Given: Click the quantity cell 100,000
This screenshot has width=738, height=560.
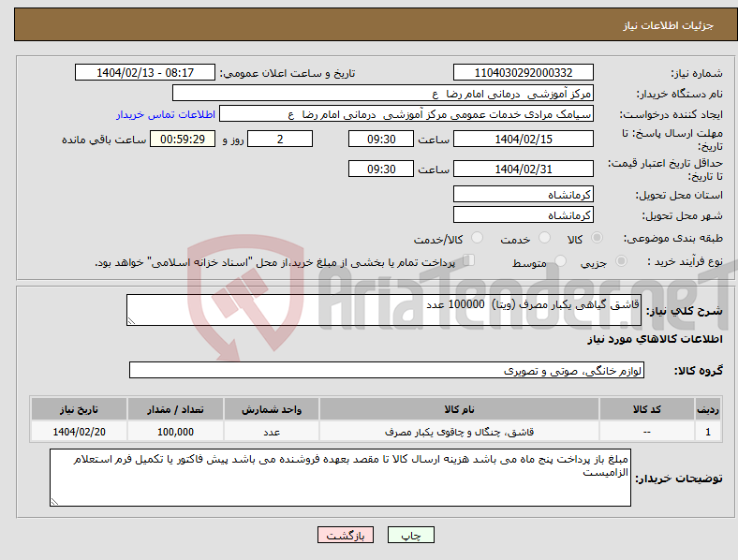Looking at the screenshot, I should 175,432.
